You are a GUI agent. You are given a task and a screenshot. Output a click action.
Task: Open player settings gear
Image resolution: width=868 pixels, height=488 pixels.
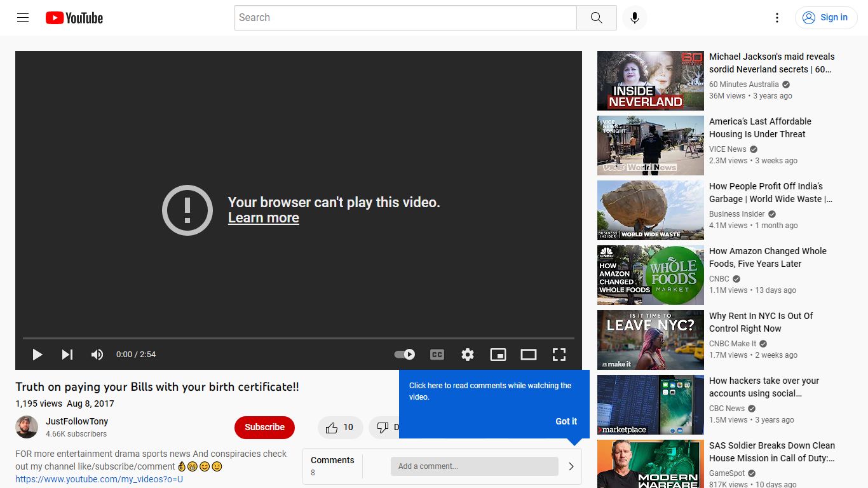tap(468, 355)
